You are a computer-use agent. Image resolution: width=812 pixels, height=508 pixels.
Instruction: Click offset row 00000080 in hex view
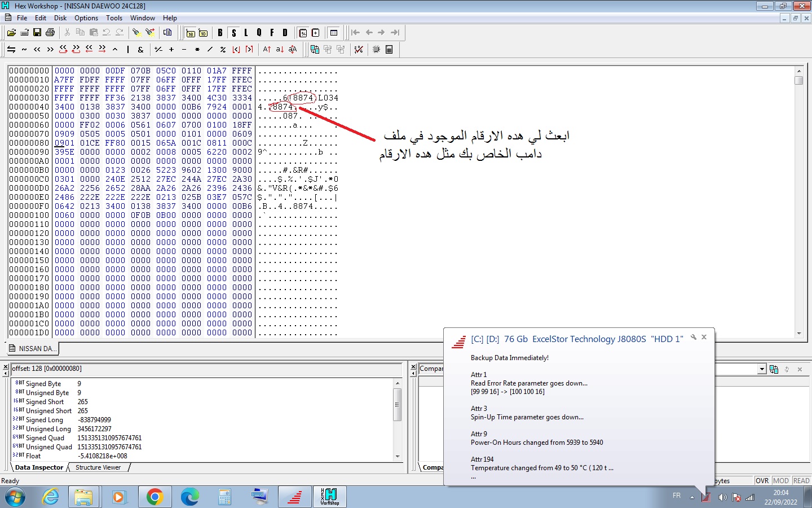[x=29, y=143]
